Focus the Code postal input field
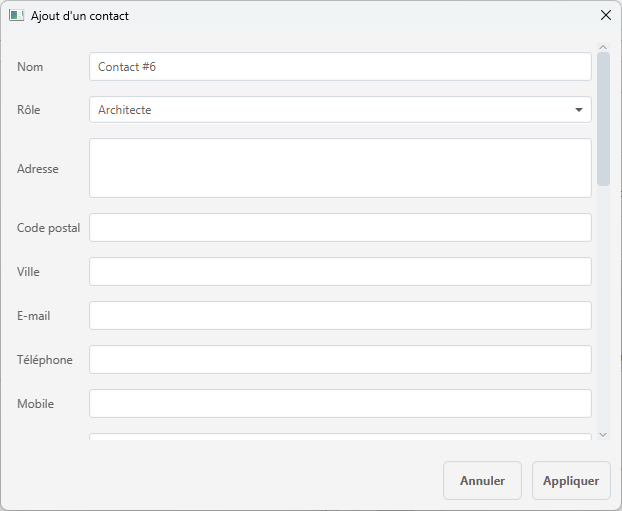Screen dimensions: 622x511 tap(340, 228)
